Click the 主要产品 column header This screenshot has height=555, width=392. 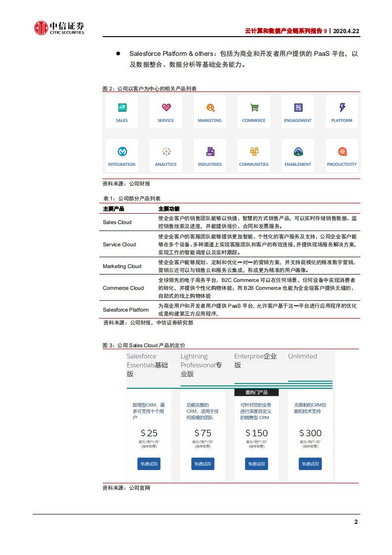[114, 209]
